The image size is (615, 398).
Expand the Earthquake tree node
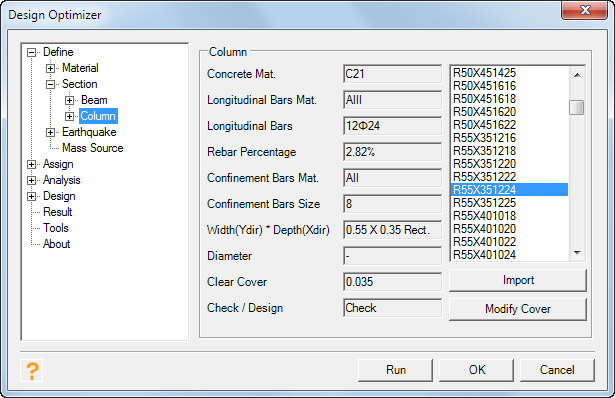pos(51,133)
